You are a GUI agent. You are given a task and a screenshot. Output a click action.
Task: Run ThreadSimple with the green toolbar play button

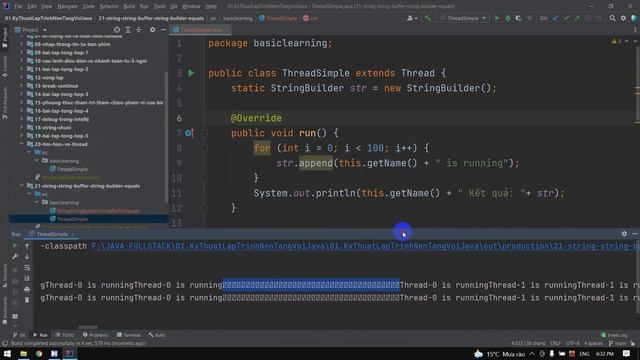497,18
